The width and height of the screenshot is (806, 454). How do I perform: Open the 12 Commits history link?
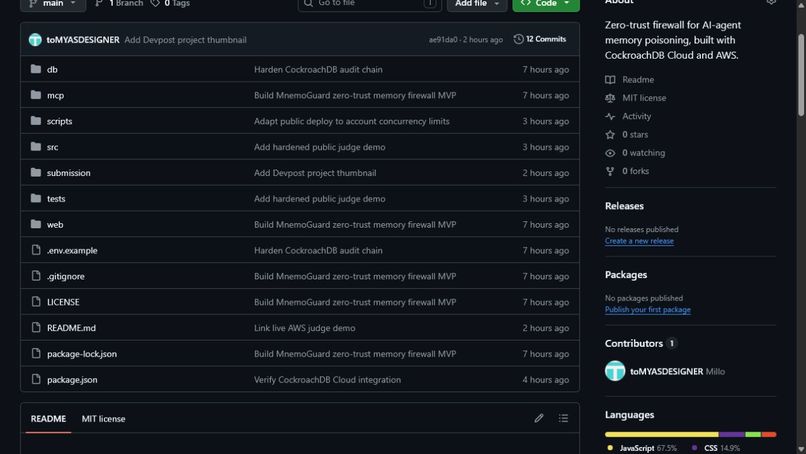click(540, 39)
